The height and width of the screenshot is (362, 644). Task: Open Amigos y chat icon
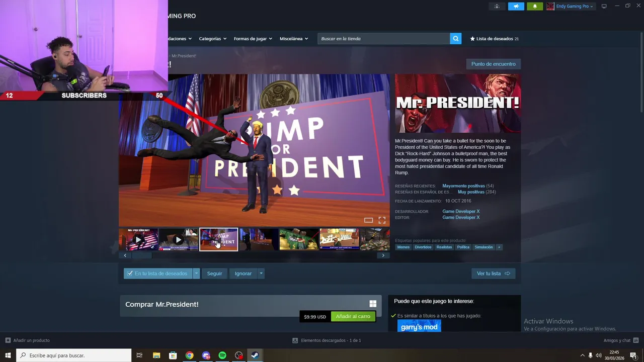(636, 340)
